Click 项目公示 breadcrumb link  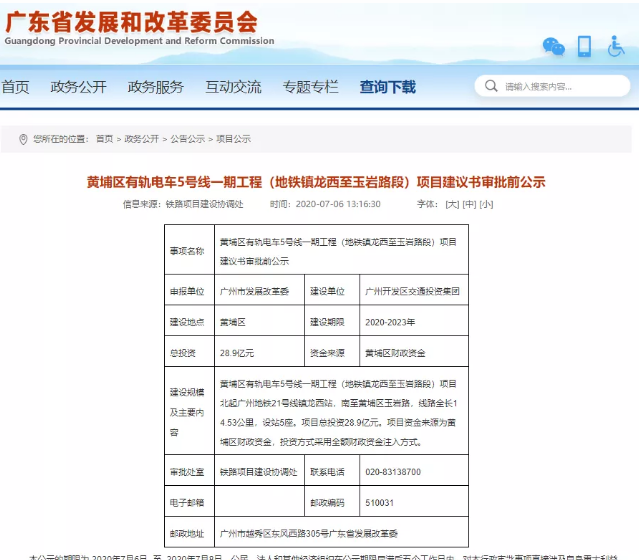[234, 139]
